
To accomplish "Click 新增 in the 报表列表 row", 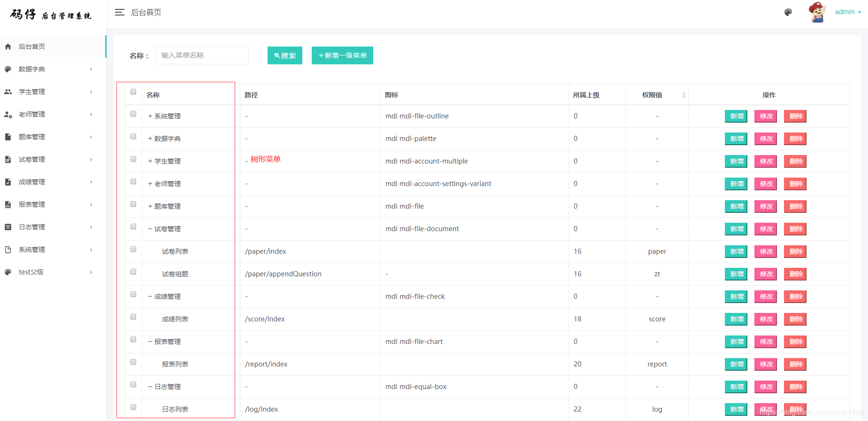I will [737, 364].
